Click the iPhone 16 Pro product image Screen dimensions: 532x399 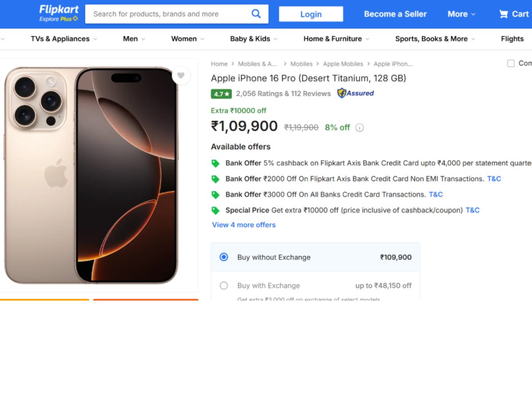pos(91,175)
